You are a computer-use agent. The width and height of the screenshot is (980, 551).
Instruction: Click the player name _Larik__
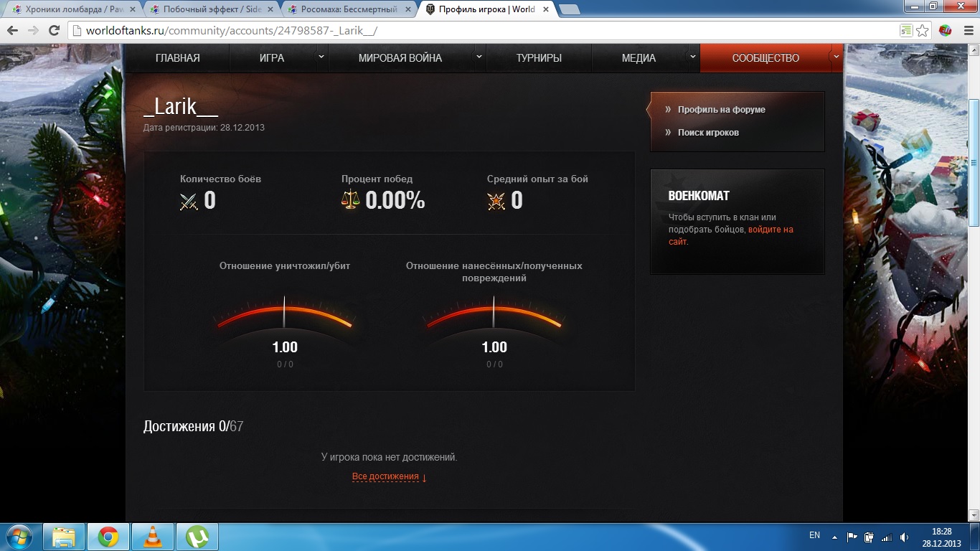[x=181, y=107]
